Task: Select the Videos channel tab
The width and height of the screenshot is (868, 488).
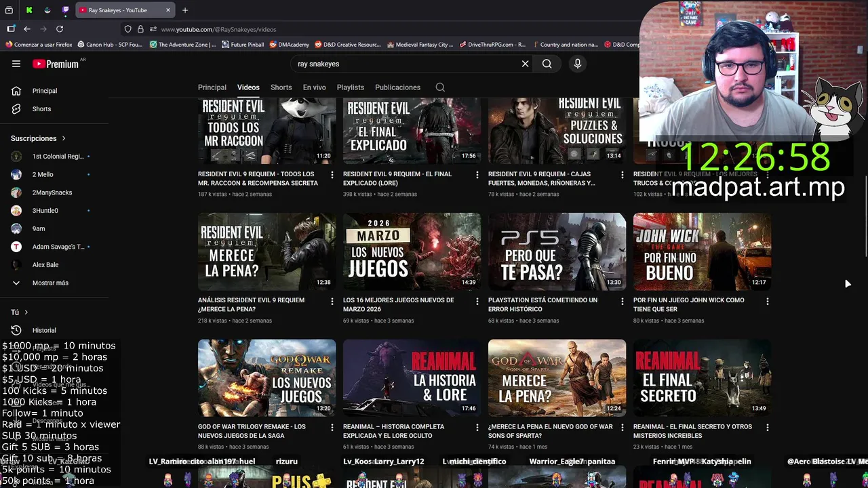Action: (248, 87)
